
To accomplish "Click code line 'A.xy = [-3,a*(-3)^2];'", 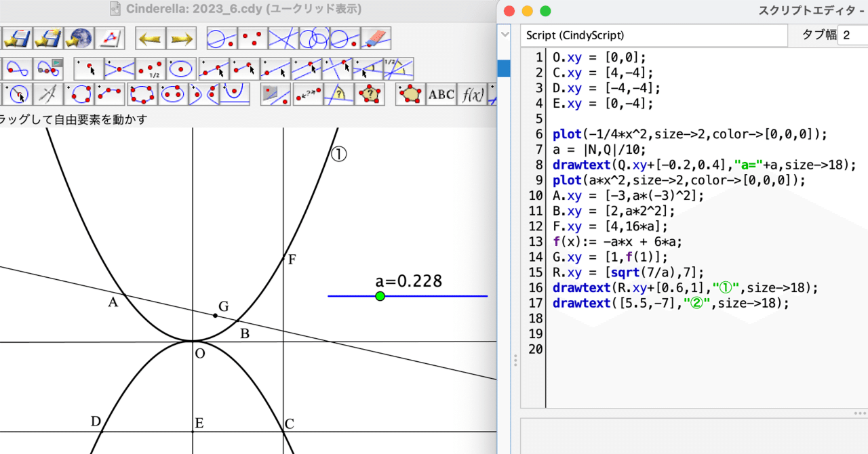I will 628,196.
